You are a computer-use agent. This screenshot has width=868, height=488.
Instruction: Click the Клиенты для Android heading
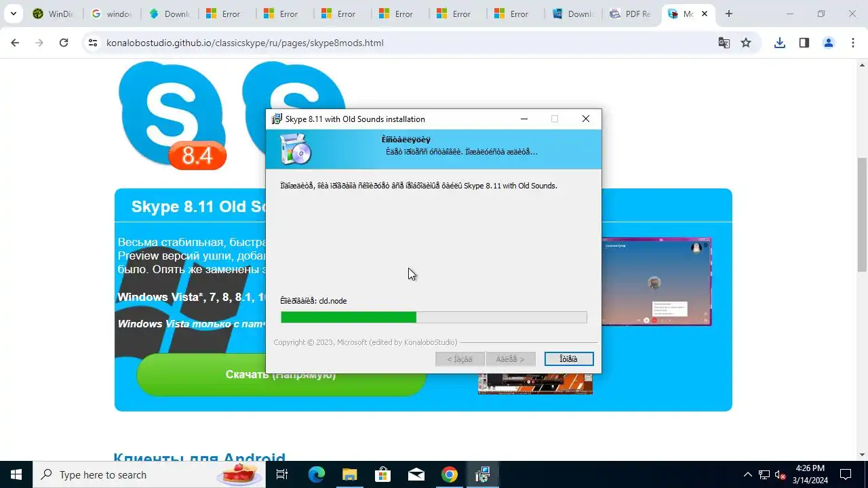pyautogui.click(x=199, y=457)
